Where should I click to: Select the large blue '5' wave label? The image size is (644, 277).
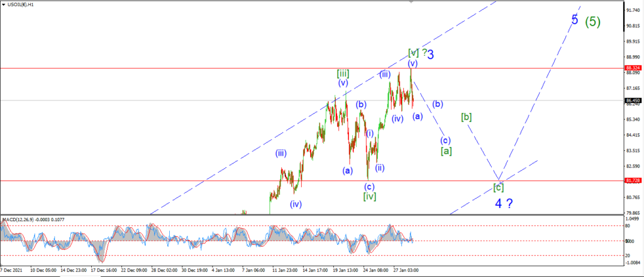click(575, 19)
